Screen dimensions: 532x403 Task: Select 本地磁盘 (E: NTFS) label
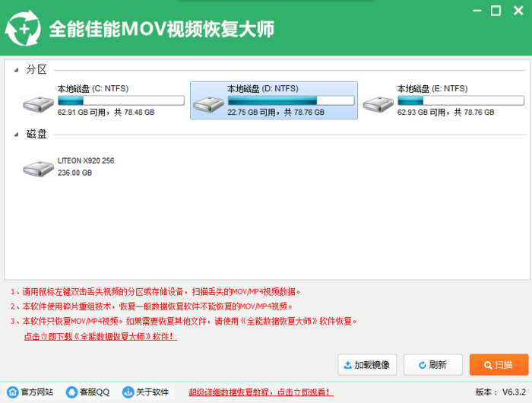coord(432,89)
